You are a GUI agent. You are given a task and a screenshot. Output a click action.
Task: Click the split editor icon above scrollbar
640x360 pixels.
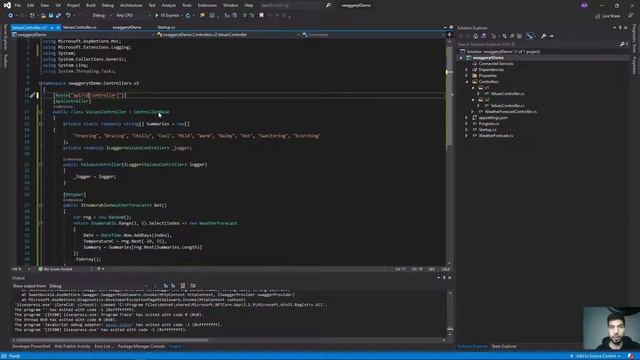(449, 35)
